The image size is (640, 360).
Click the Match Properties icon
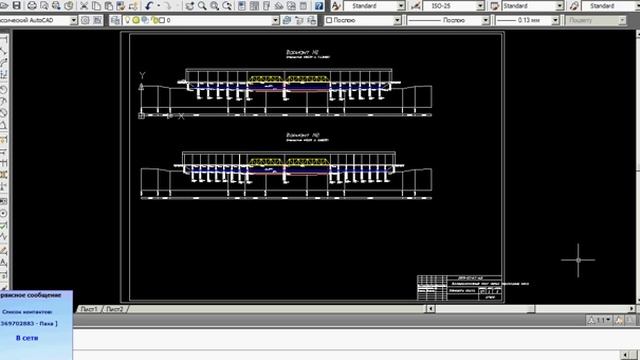[121, 6]
